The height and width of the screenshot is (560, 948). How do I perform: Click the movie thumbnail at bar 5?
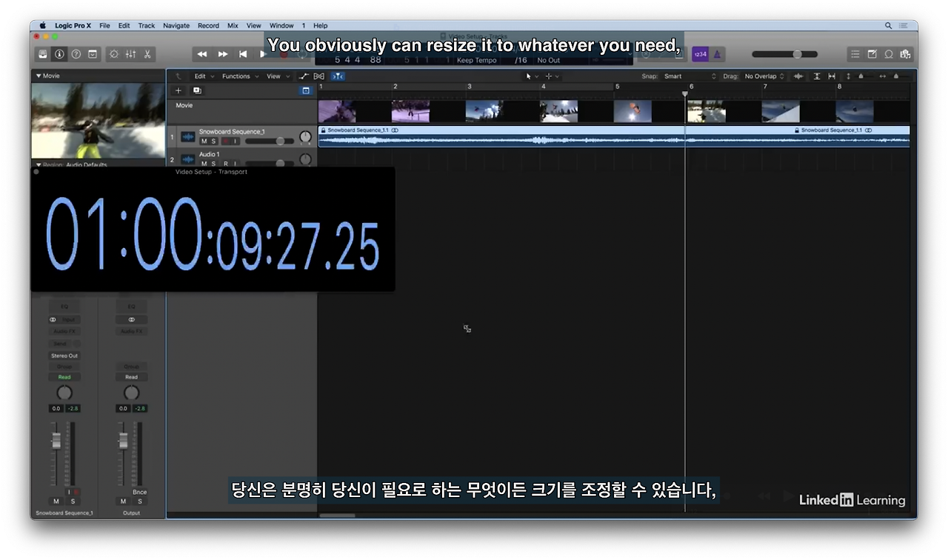(x=632, y=111)
